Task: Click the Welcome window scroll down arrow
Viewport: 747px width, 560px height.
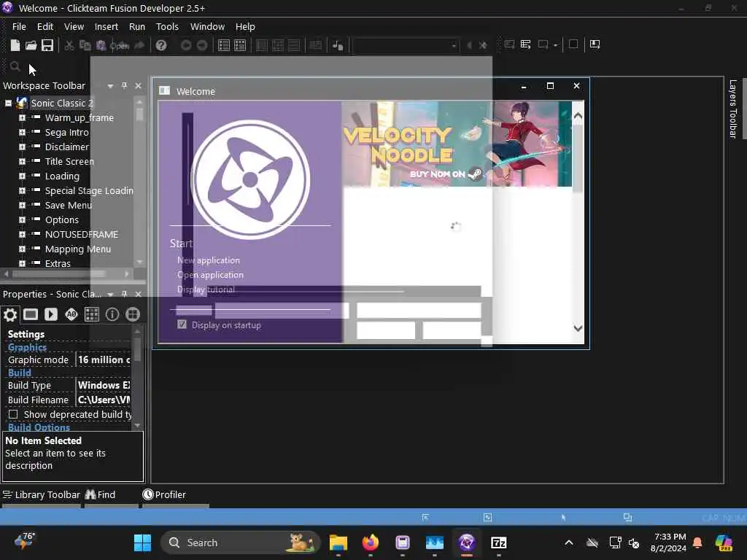Action: click(578, 328)
